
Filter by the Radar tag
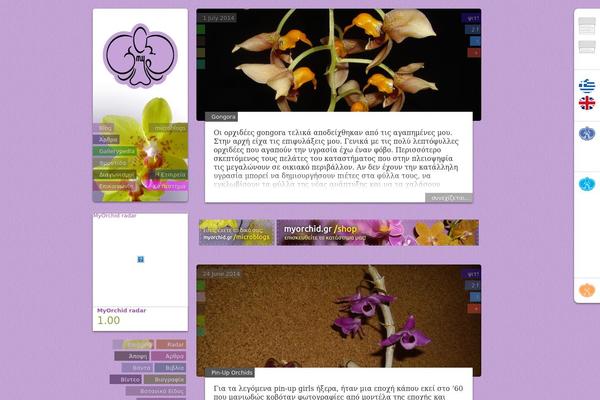tap(171, 344)
